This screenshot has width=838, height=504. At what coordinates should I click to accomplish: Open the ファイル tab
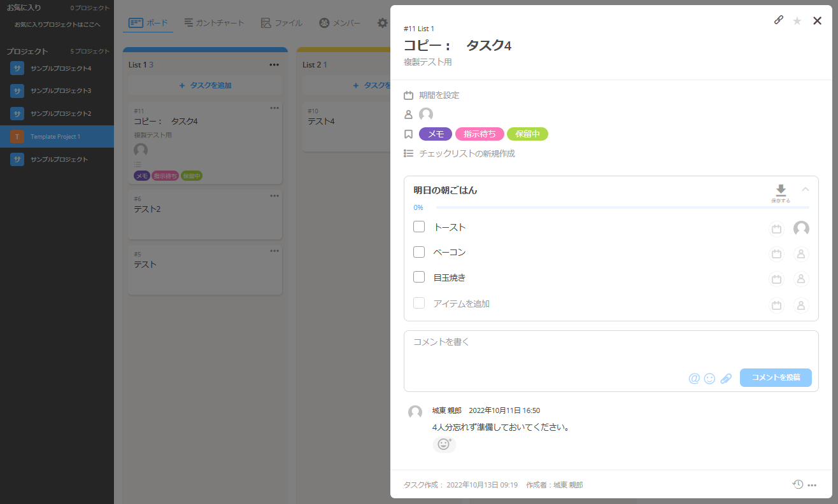tap(281, 23)
